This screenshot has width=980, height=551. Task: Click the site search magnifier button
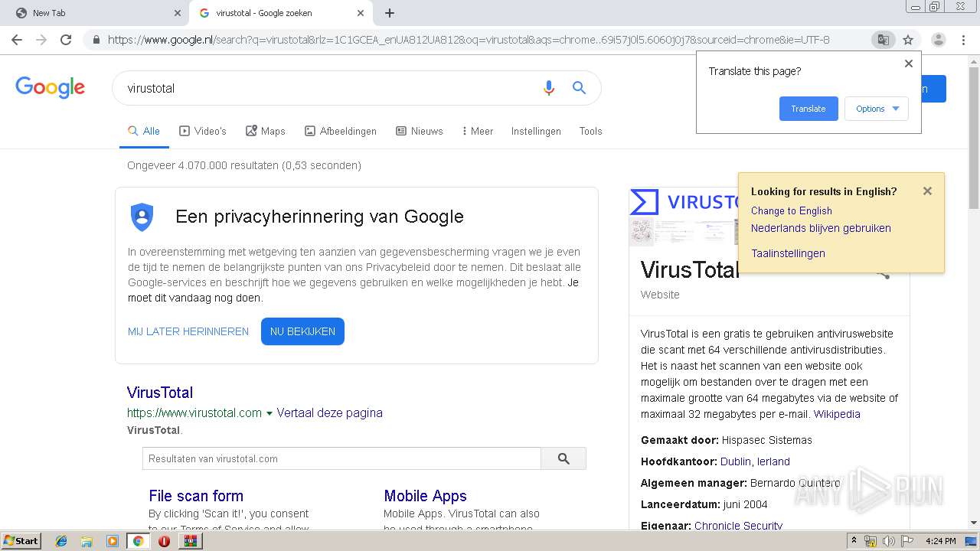563,458
